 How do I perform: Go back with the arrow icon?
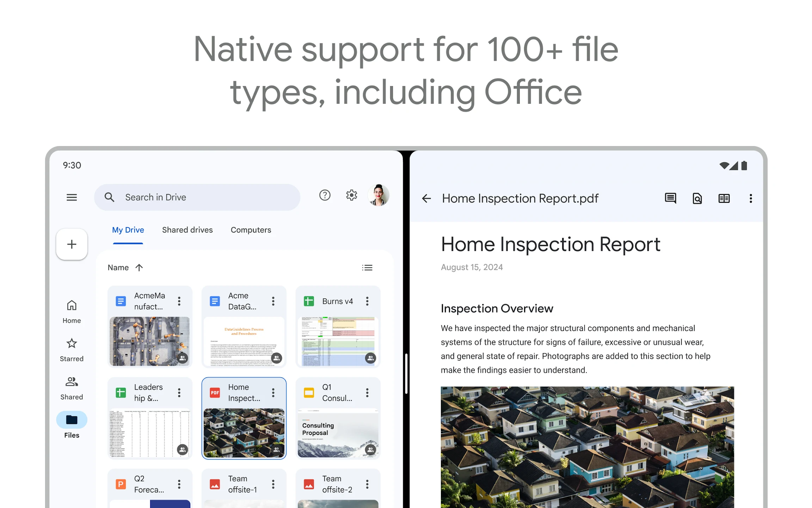click(x=426, y=198)
